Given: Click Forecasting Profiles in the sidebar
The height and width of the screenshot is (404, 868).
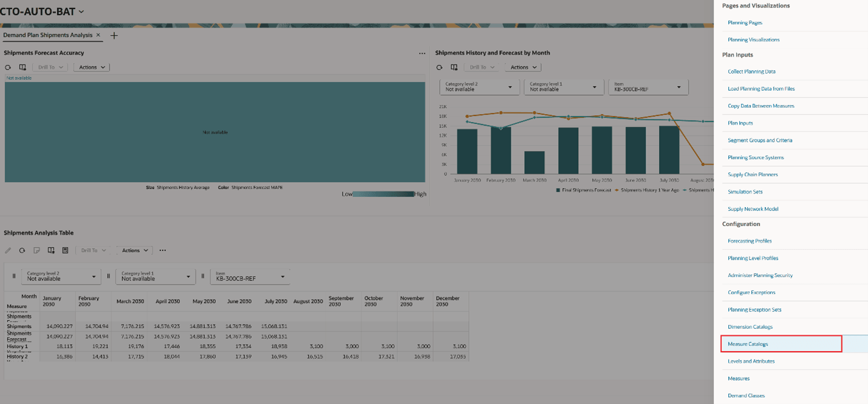Looking at the screenshot, I should point(748,241).
